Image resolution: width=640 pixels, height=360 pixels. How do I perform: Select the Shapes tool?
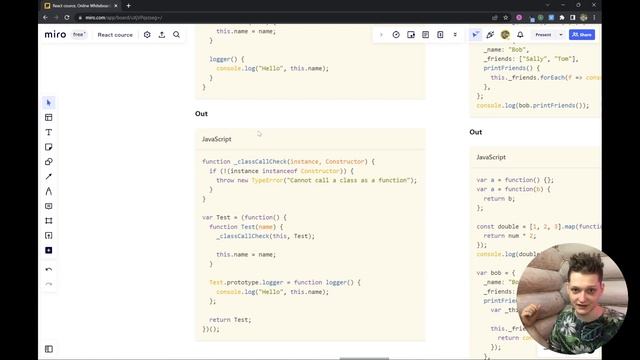49,162
